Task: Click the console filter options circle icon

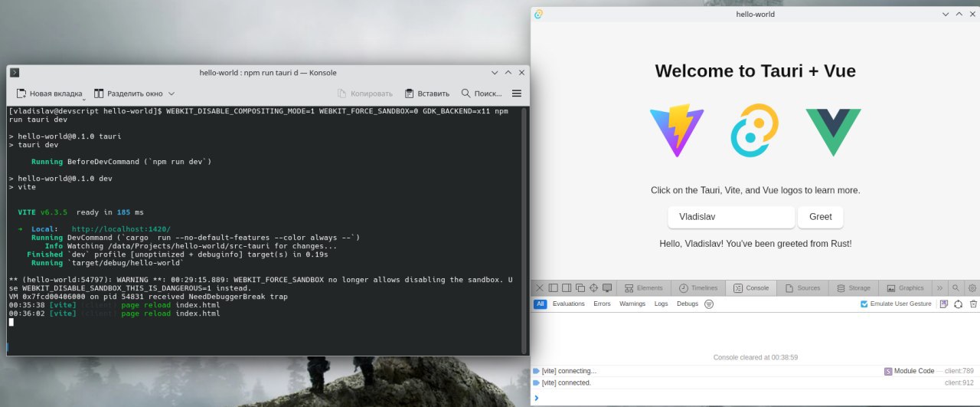Action: pyautogui.click(x=709, y=304)
